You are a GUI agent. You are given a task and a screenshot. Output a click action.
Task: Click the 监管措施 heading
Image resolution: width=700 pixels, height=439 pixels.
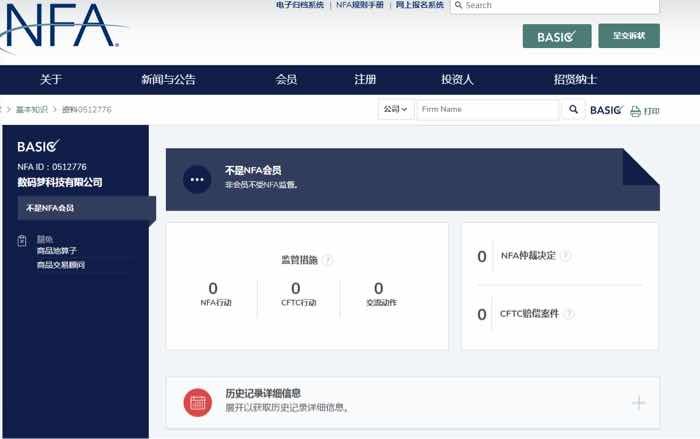point(299,260)
